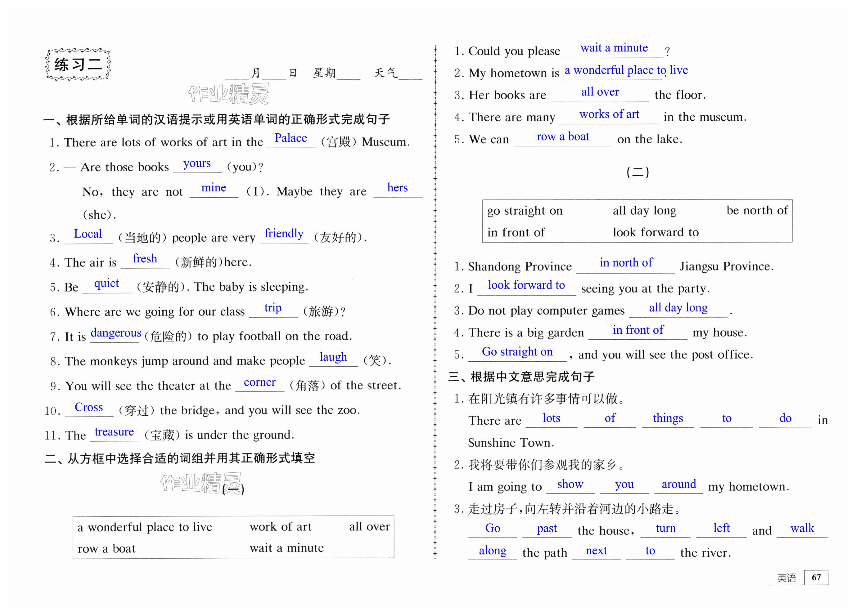856x616 pixels.
Task: Click the answer 'dangerous' in question 7
Action: click(x=116, y=333)
